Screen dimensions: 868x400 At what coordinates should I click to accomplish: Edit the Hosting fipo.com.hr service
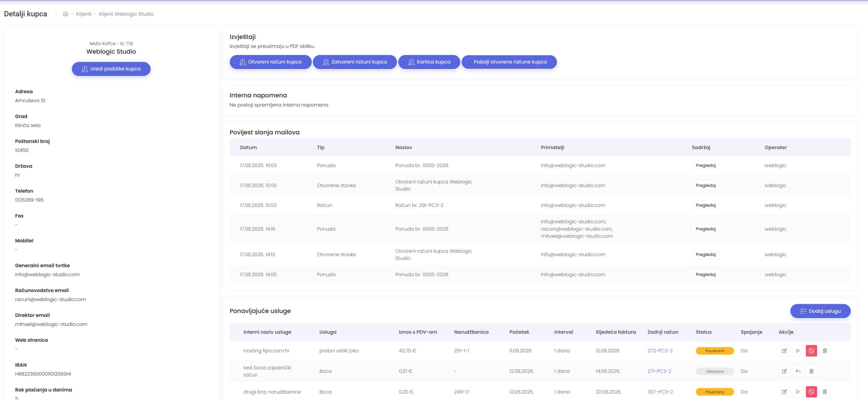click(x=784, y=351)
